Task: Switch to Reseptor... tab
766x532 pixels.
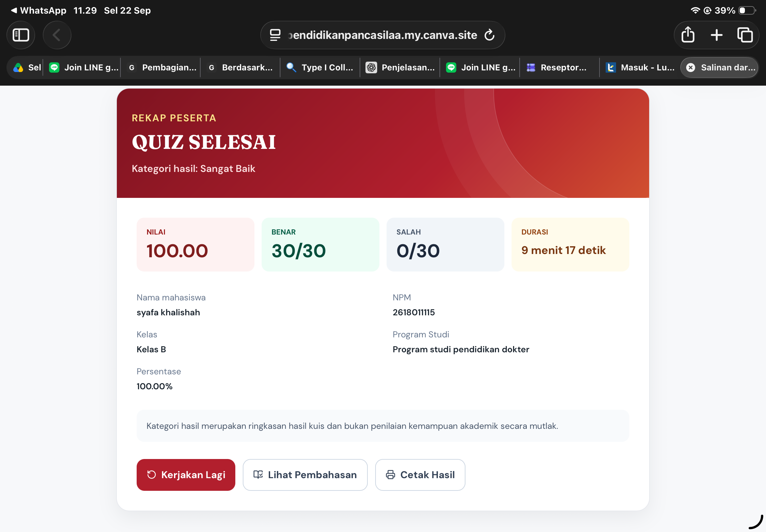Action: point(559,68)
